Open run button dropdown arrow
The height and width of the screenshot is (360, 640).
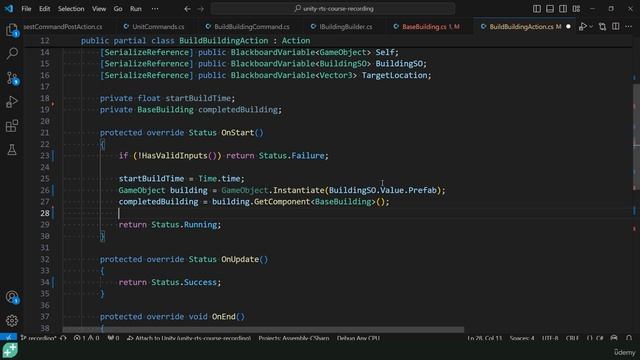click(x=591, y=27)
